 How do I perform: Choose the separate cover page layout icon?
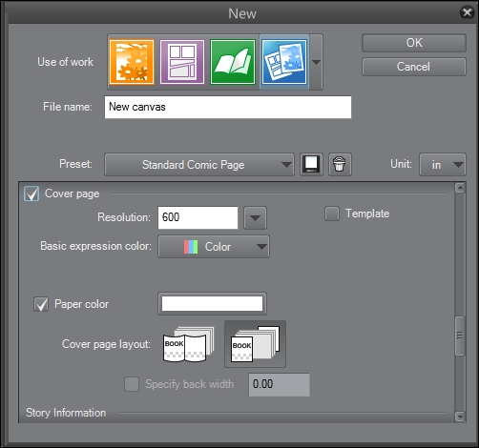[255, 344]
